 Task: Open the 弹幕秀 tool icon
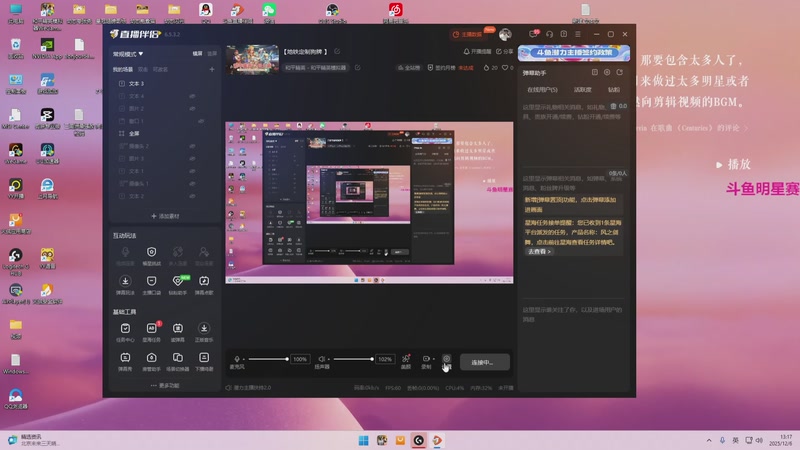[x=125, y=361]
